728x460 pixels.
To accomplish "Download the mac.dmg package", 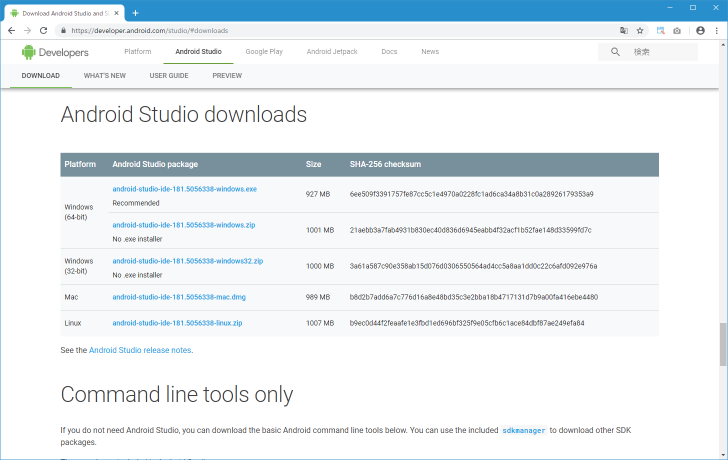I will click(179, 297).
